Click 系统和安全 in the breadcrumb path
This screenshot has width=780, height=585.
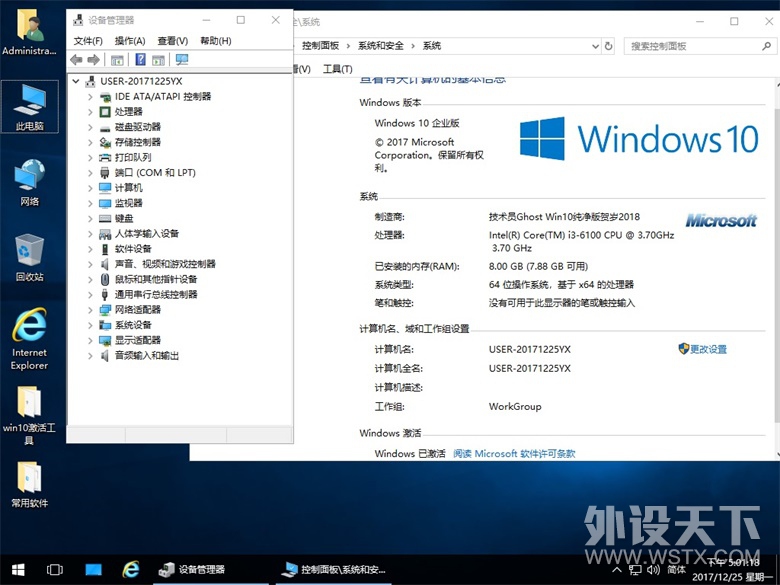point(381,46)
